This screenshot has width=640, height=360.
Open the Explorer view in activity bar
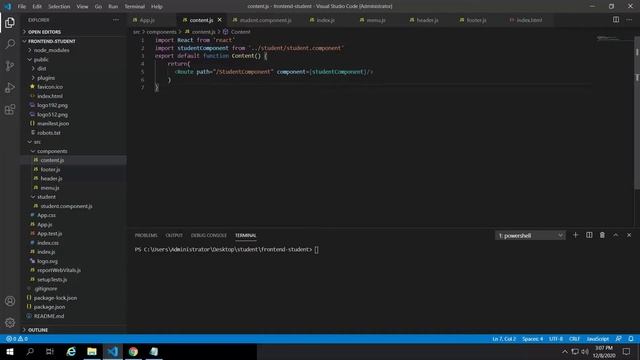point(10,22)
